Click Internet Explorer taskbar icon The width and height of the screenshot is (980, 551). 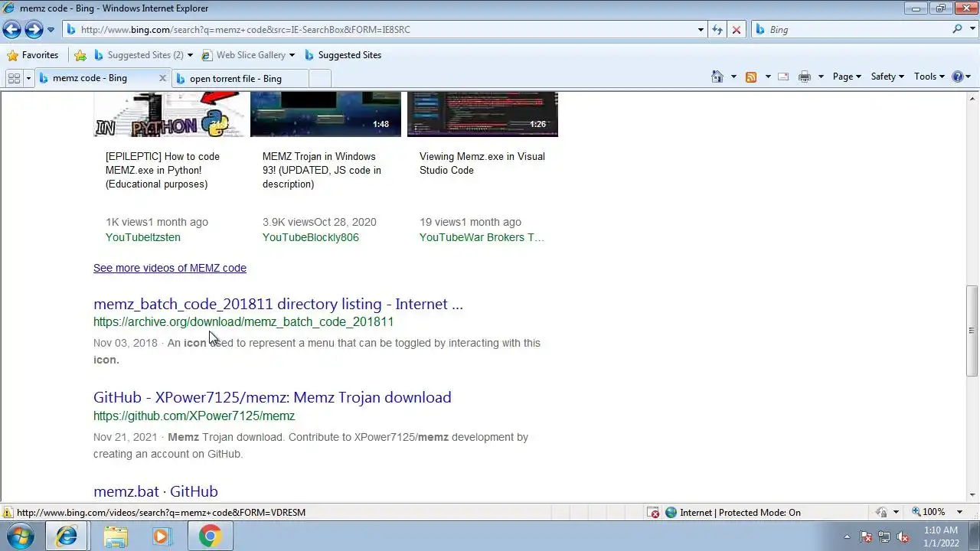coord(67,536)
